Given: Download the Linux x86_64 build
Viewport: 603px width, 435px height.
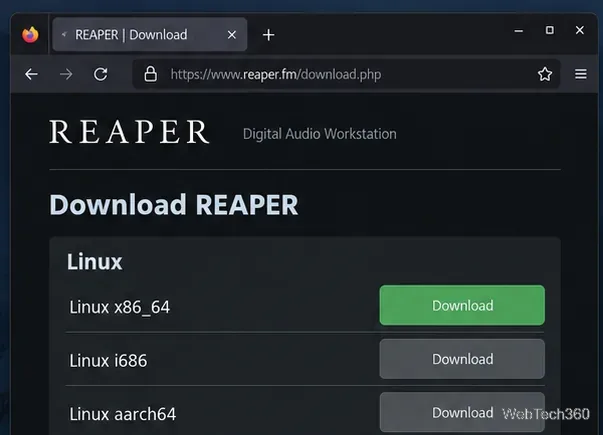Looking at the screenshot, I should click(462, 305).
